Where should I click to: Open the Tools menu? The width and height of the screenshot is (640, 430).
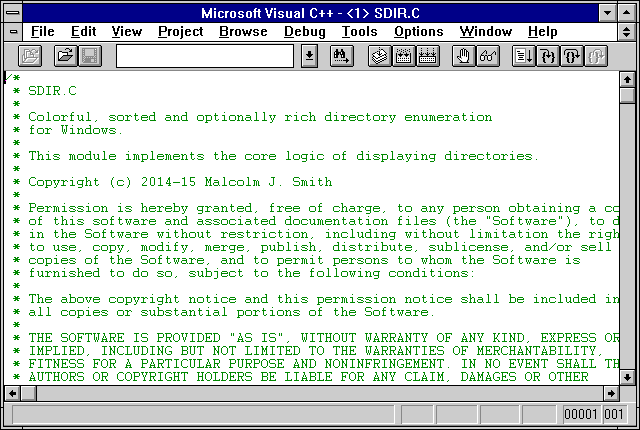pos(359,31)
